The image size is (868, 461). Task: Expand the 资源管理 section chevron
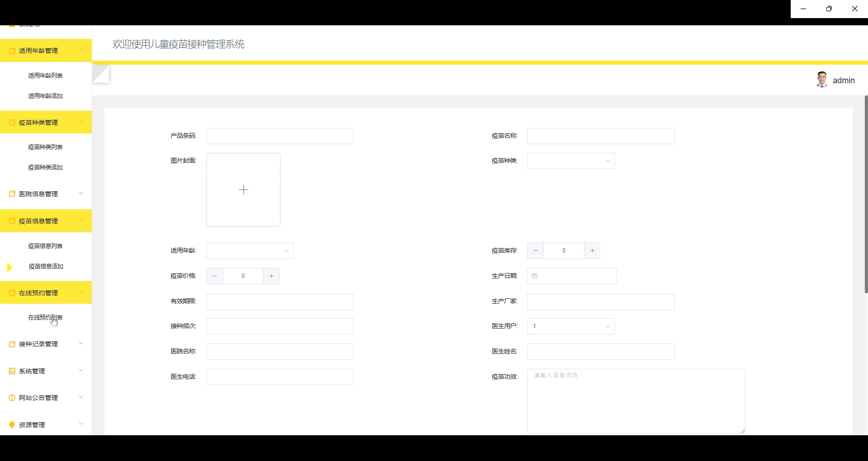click(81, 424)
